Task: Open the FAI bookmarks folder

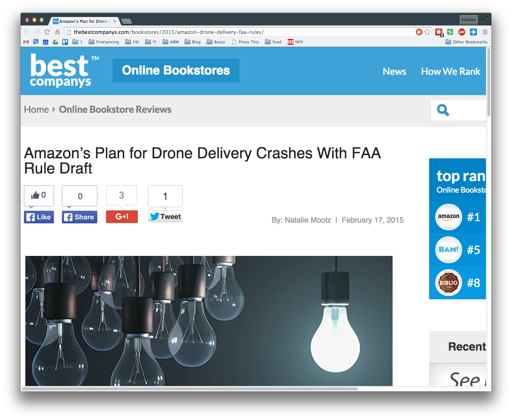Action: tap(132, 42)
